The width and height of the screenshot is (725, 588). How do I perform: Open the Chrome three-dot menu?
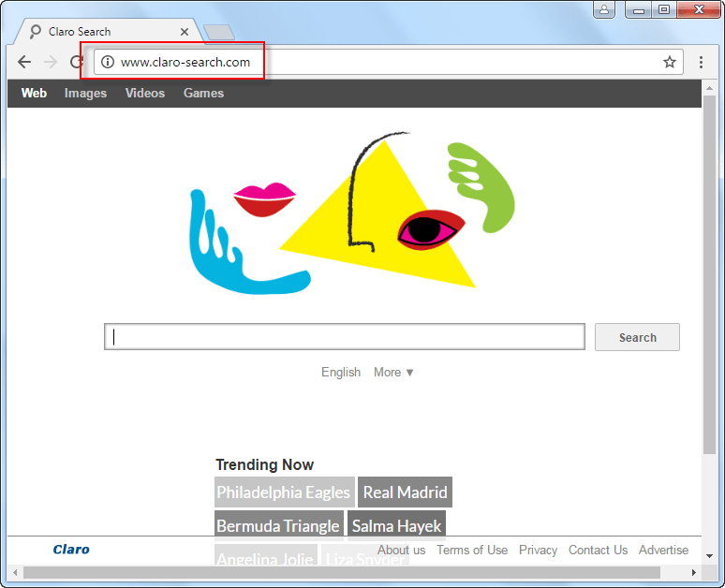[701, 62]
